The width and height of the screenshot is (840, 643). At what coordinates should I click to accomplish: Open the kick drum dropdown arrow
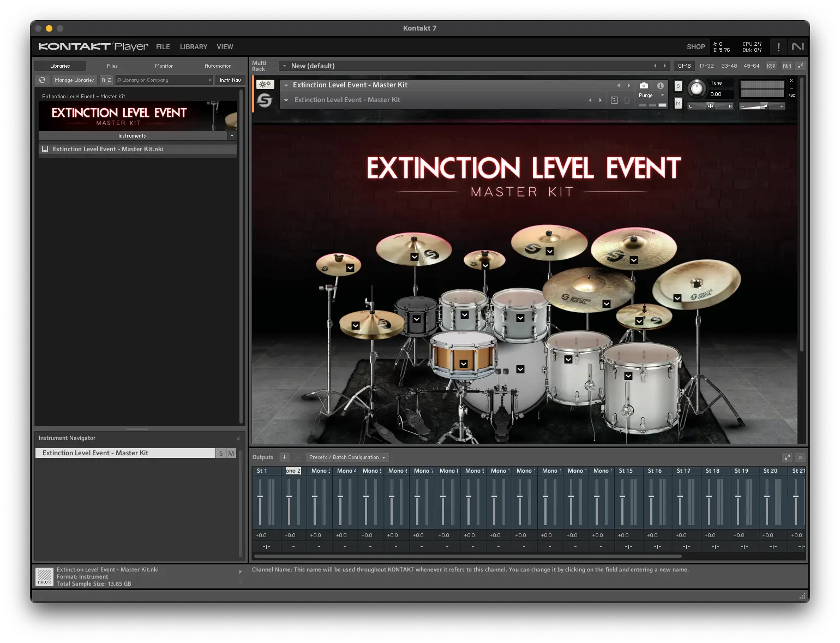520,370
